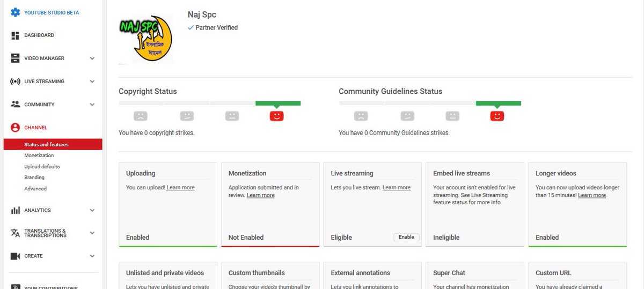The image size is (644, 289).
Task: Click the red happy face under Copyright Status
Action: 276,115
